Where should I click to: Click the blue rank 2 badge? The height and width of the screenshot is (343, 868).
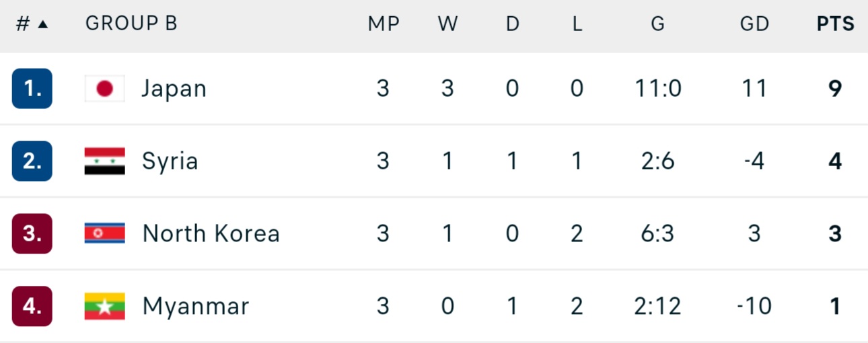coord(32,161)
